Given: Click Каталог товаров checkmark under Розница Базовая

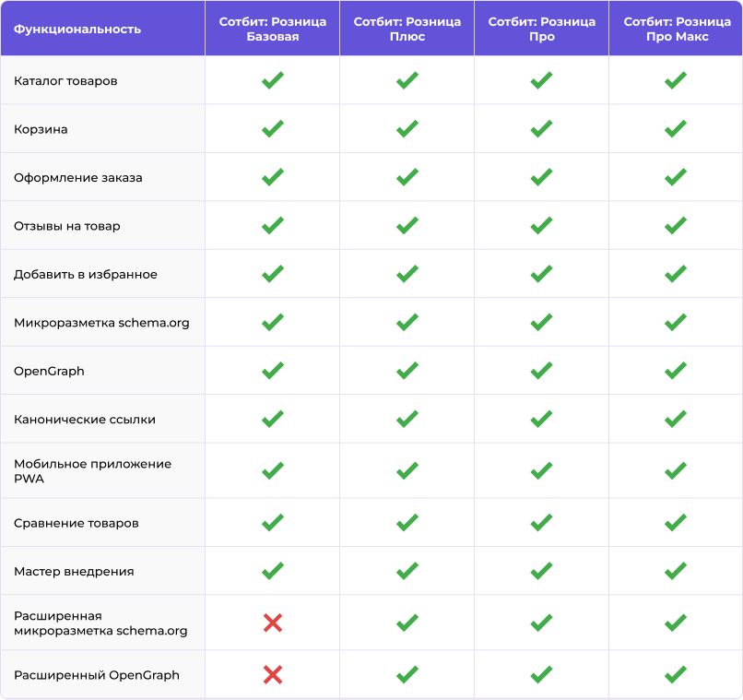Looking at the screenshot, I should tap(272, 81).
